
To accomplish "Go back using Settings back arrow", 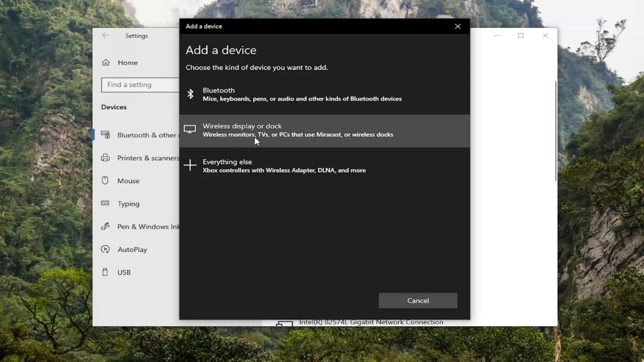I will coord(105,36).
